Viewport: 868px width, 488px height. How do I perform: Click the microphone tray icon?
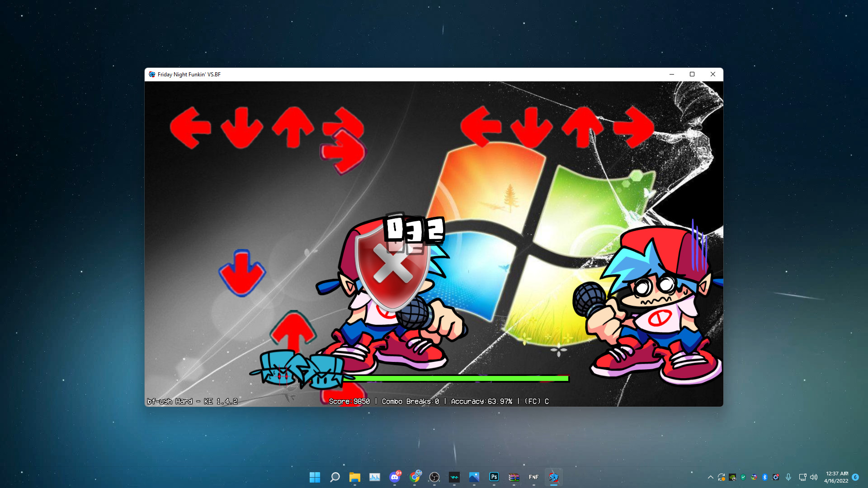[788, 477]
